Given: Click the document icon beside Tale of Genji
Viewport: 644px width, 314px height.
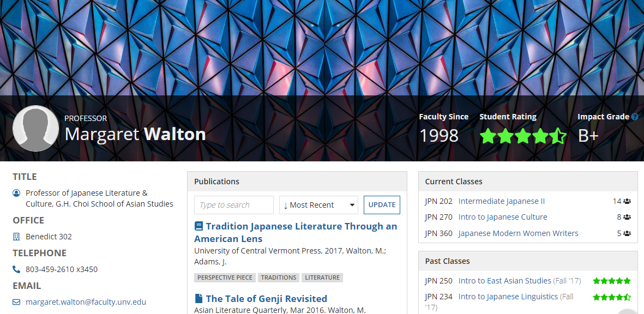Looking at the screenshot, I should [199, 299].
